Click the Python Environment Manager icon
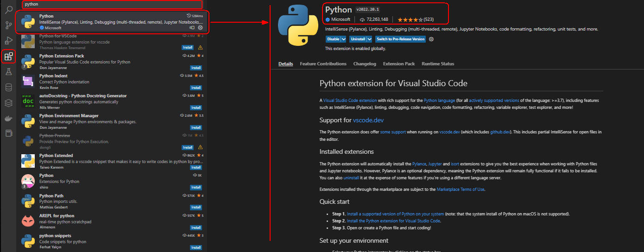The height and width of the screenshot is (252, 644). [x=28, y=121]
